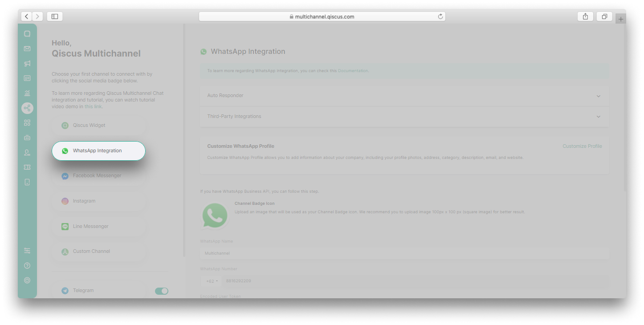Click the target circle icon at sidebar bottom
644x325 pixels.
[27, 280]
